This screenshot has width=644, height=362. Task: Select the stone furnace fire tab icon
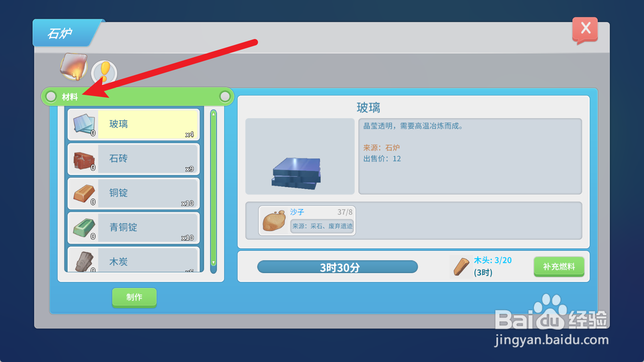(x=74, y=67)
